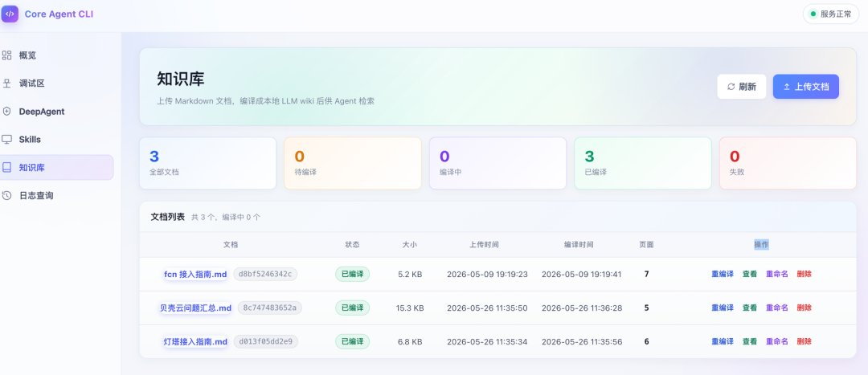Select the 知识库 sidebar entry
This screenshot has height=375, width=868.
pyautogui.click(x=56, y=168)
